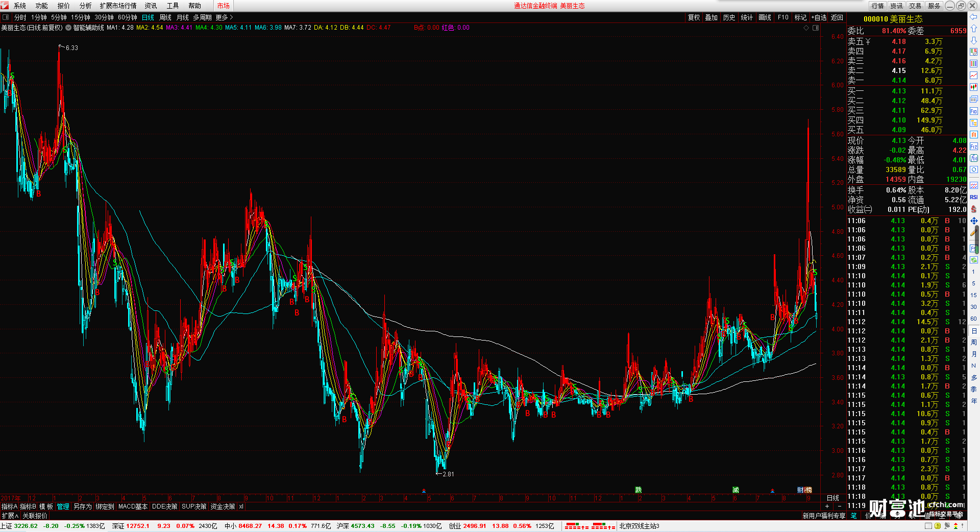The height and width of the screenshot is (532, 980).
Task: Select the pencil drawing tool icon
Action: point(974,232)
